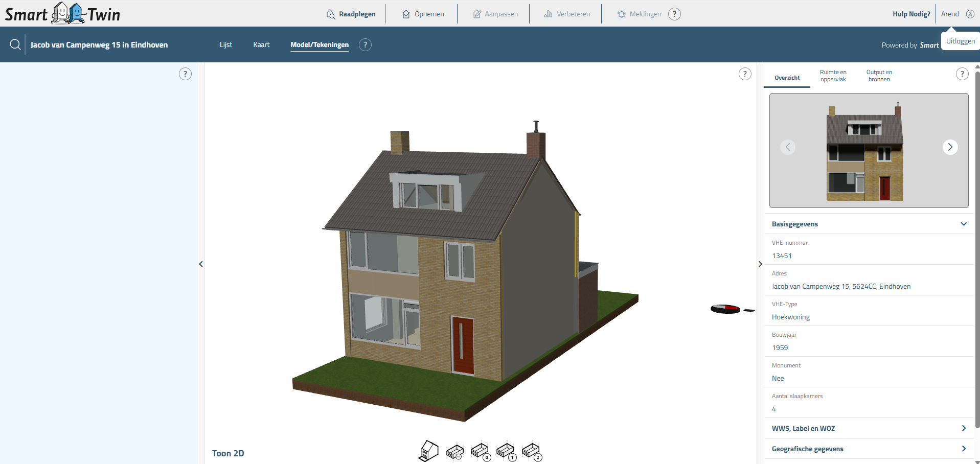
Task: Show next house photo in carousel
Action: tap(950, 147)
